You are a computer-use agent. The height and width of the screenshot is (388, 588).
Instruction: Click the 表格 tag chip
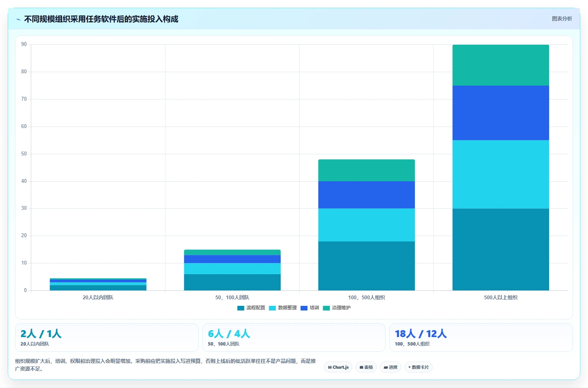(366, 367)
